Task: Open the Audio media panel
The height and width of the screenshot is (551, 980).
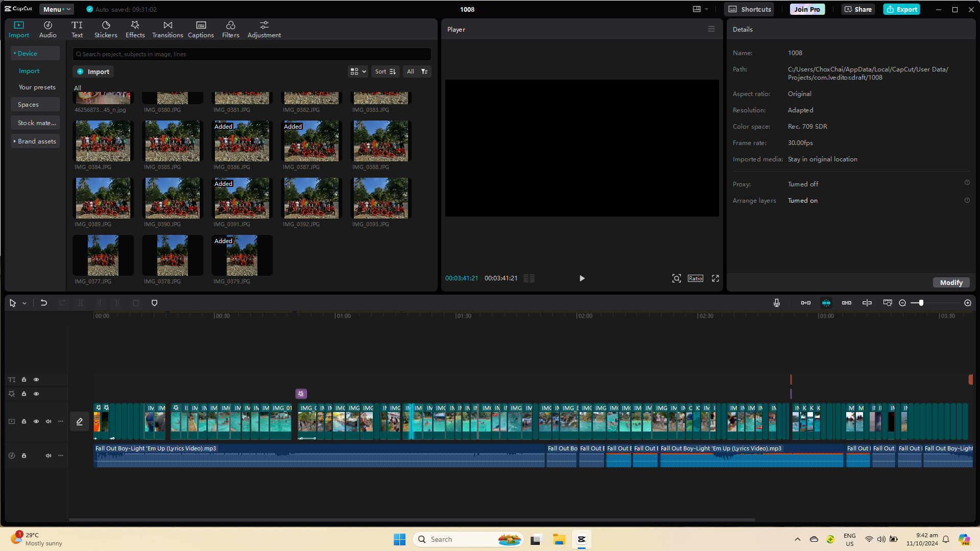Action: 47,29
